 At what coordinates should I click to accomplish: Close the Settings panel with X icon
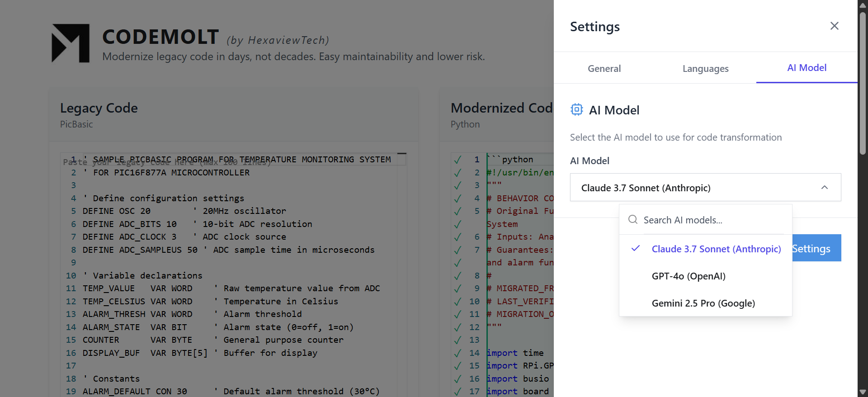point(834,26)
